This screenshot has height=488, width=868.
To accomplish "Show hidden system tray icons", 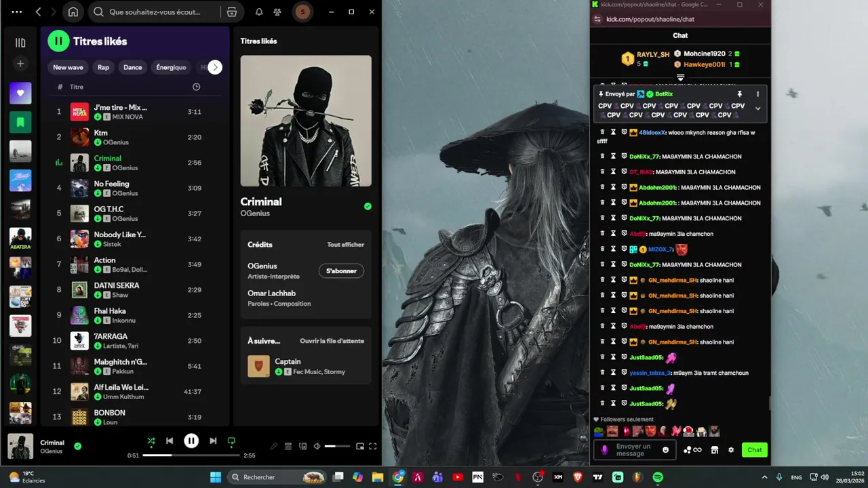I will coord(764,477).
